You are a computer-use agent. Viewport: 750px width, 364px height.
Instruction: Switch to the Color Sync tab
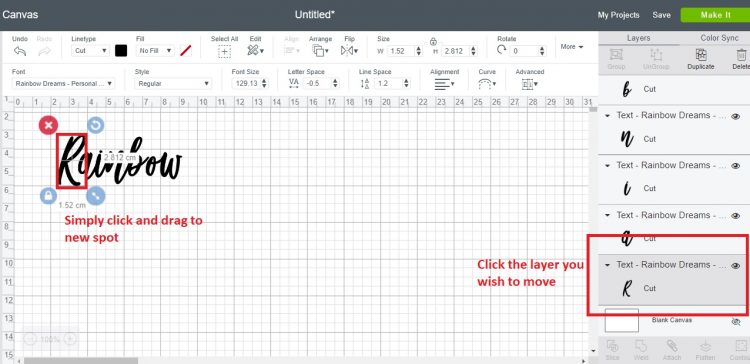click(719, 38)
